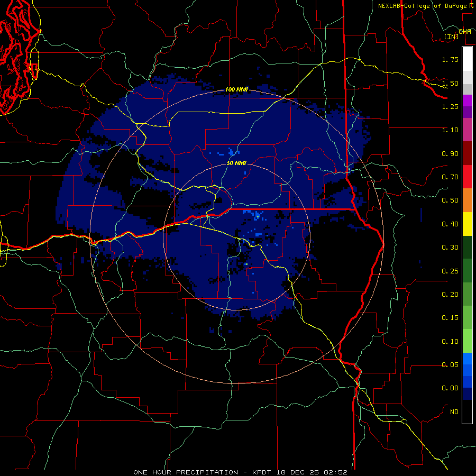Click the 0.10 legend value
The height and width of the screenshot is (476, 476).
click(450, 342)
